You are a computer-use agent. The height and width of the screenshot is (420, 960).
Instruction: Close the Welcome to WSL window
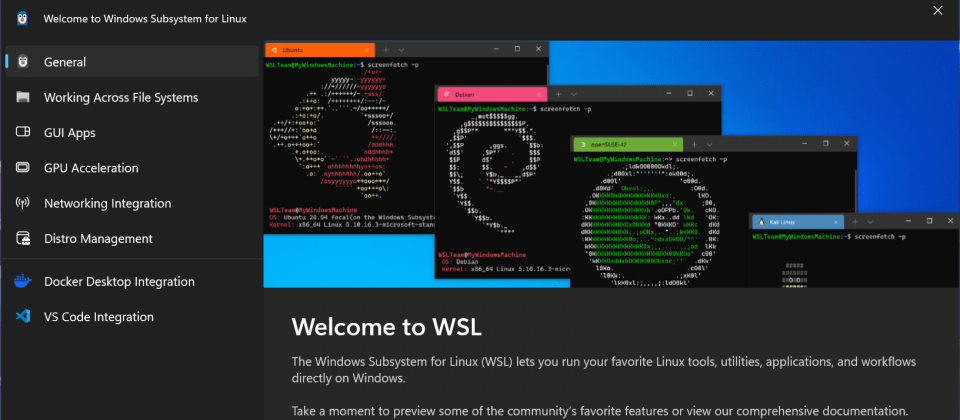coord(937,10)
